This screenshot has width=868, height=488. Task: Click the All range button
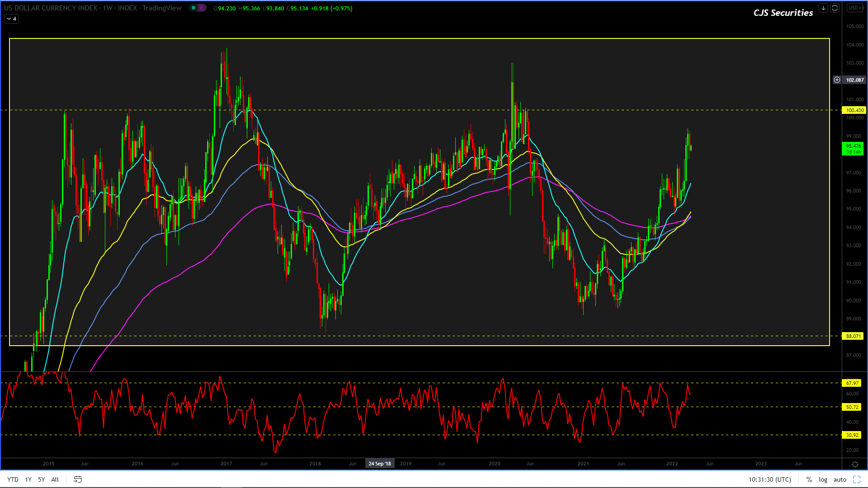pyautogui.click(x=55, y=479)
